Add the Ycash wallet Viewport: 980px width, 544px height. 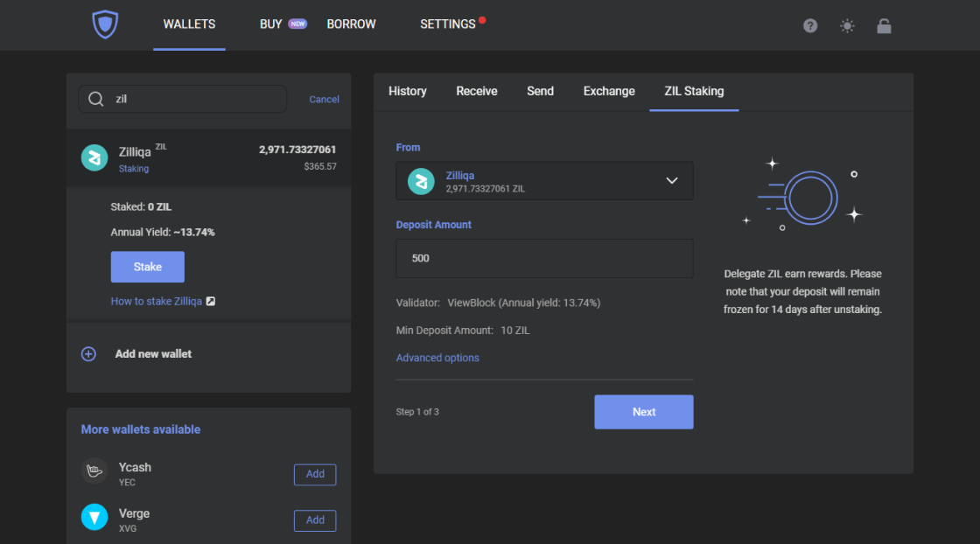[315, 474]
